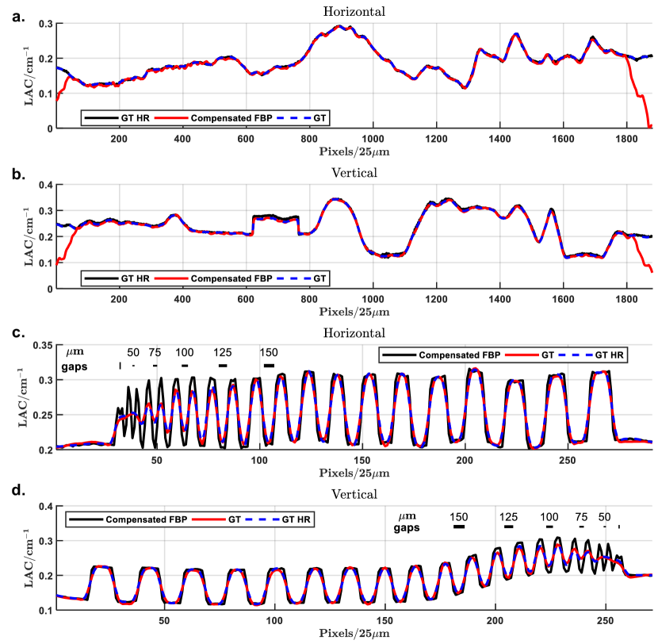This screenshot has width=658, height=644.
Task: Click the "100" gap label in panel d
Action: pyautogui.click(x=549, y=517)
